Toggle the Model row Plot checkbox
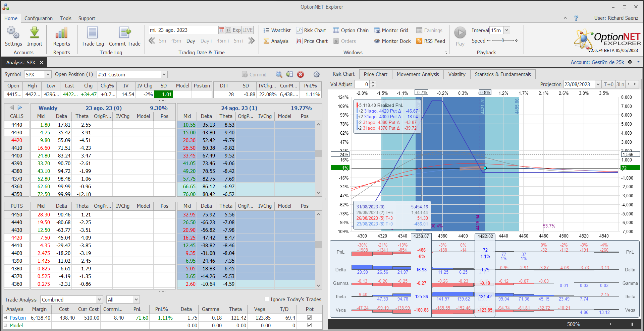 tap(309, 325)
